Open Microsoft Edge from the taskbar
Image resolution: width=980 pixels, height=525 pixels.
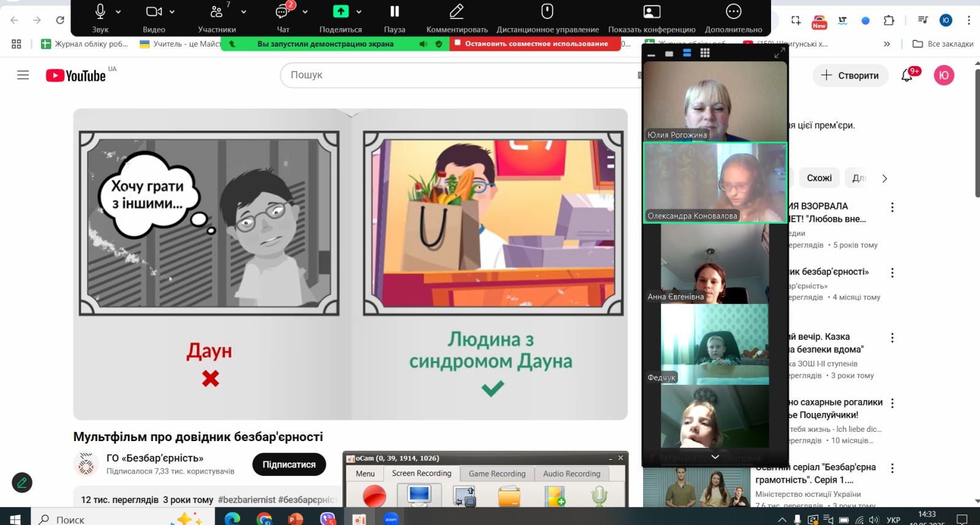(x=232, y=519)
